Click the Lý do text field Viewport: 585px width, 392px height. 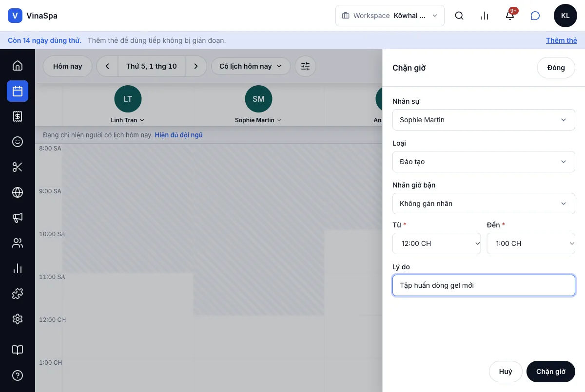tap(484, 285)
